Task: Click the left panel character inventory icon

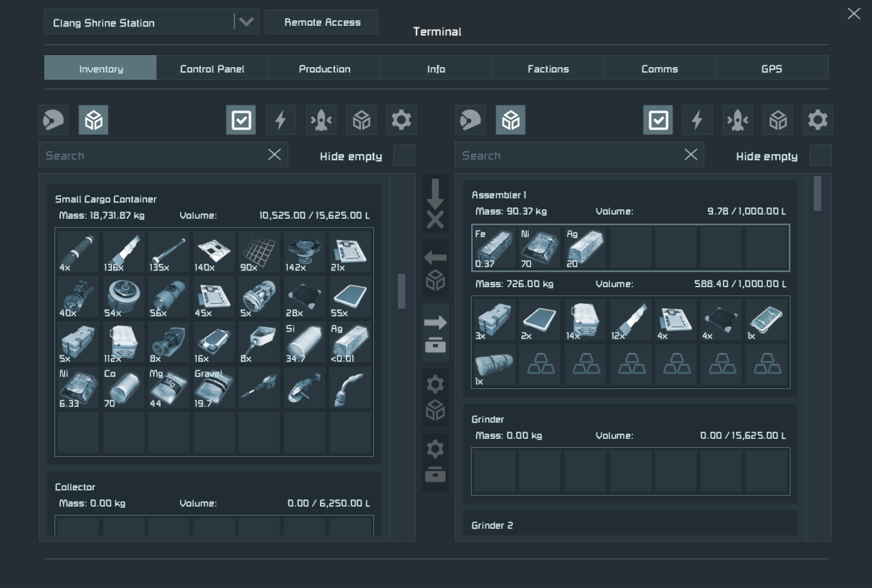Action: (53, 120)
